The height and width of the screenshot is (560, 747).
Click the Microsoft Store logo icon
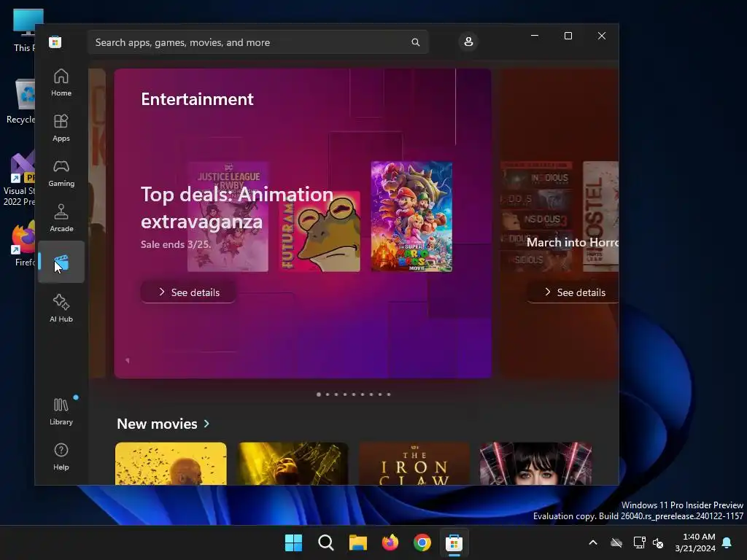55,42
